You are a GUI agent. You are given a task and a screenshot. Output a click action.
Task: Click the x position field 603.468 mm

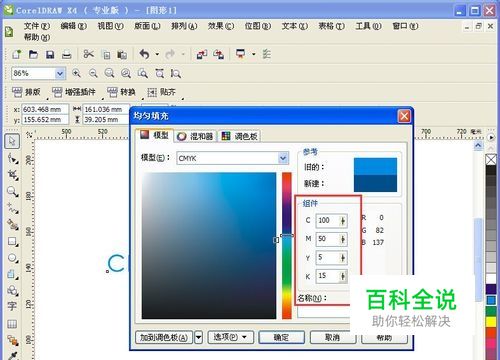45,109
